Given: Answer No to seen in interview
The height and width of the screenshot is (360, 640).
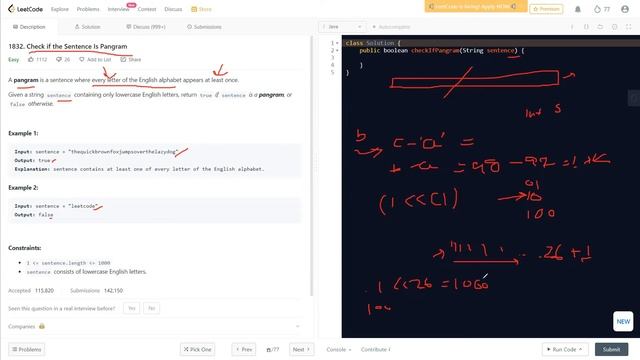Looking at the screenshot, I should coord(151,308).
